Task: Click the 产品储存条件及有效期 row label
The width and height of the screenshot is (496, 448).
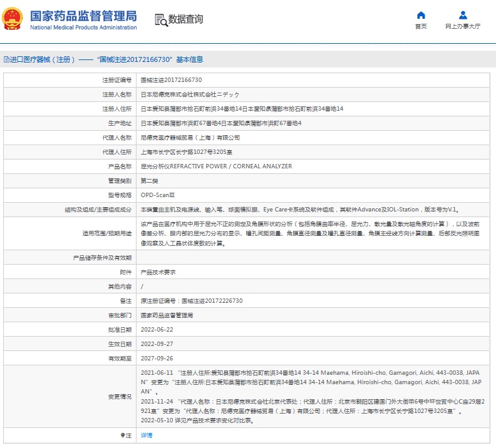Action: (x=102, y=258)
